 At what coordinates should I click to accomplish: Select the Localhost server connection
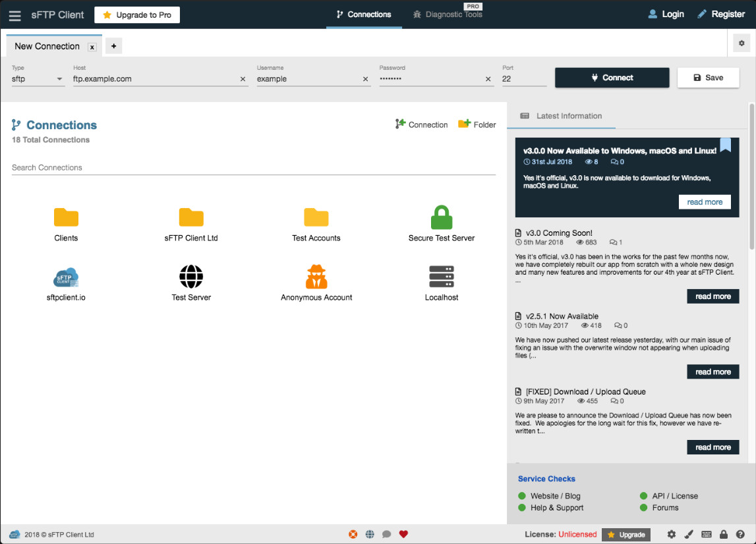click(441, 285)
